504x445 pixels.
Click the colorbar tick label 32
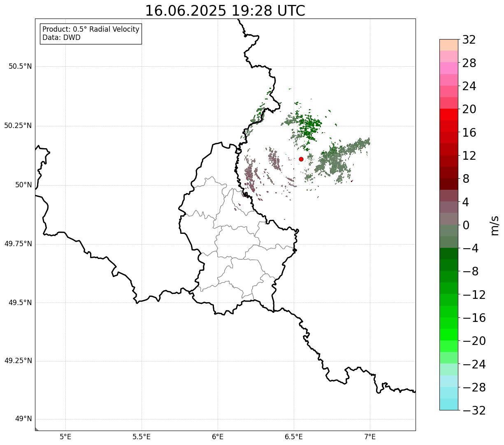[x=469, y=40]
